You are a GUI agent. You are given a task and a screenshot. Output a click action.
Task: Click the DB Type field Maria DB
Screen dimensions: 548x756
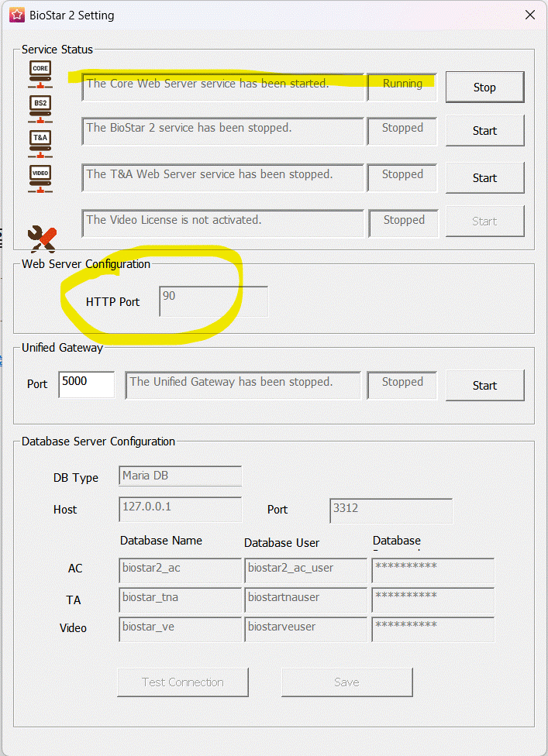tap(180, 476)
